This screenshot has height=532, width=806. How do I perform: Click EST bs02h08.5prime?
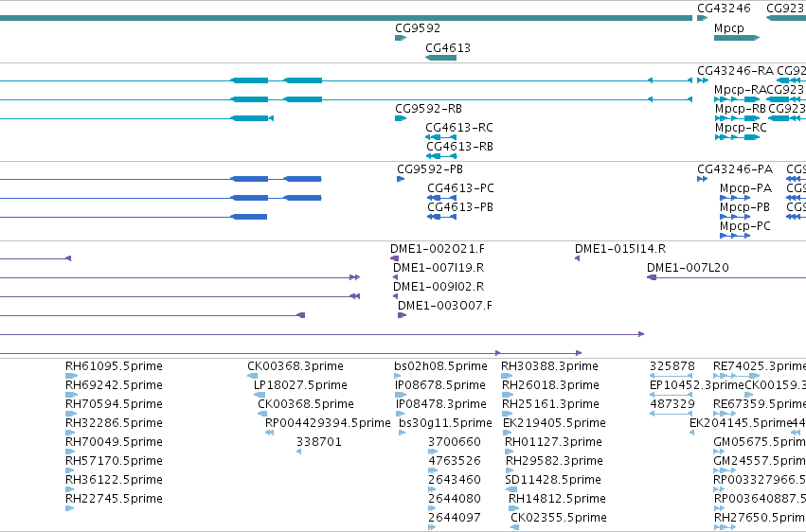point(440,366)
